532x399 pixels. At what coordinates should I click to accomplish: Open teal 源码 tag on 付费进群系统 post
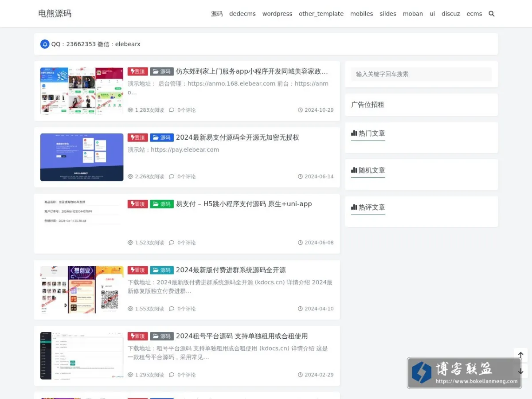point(162,270)
